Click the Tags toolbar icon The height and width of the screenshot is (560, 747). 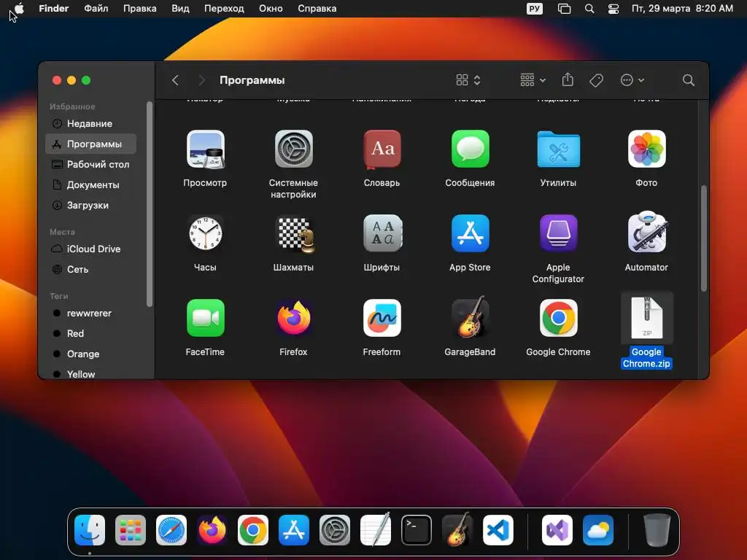596,80
